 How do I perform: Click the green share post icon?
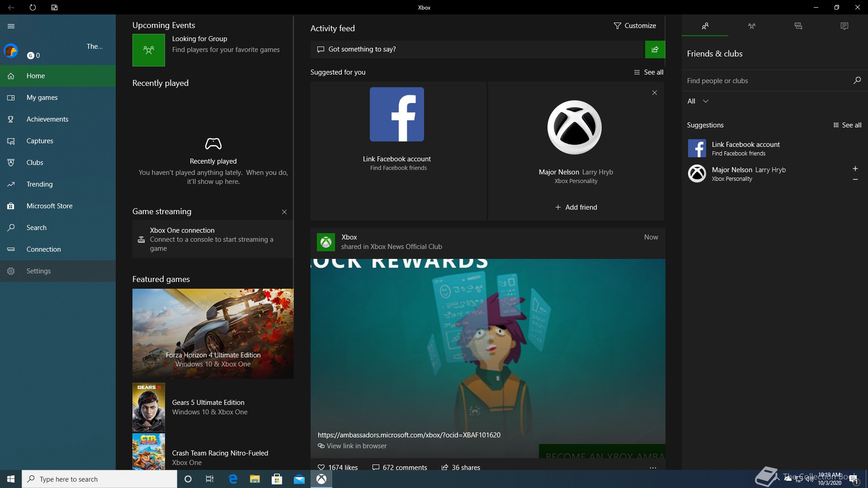pyautogui.click(x=655, y=49)
